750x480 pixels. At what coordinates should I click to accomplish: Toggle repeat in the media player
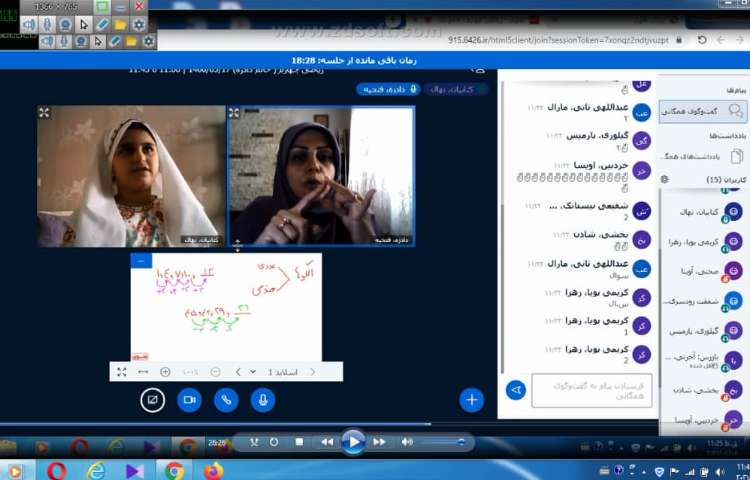[274, 442]
